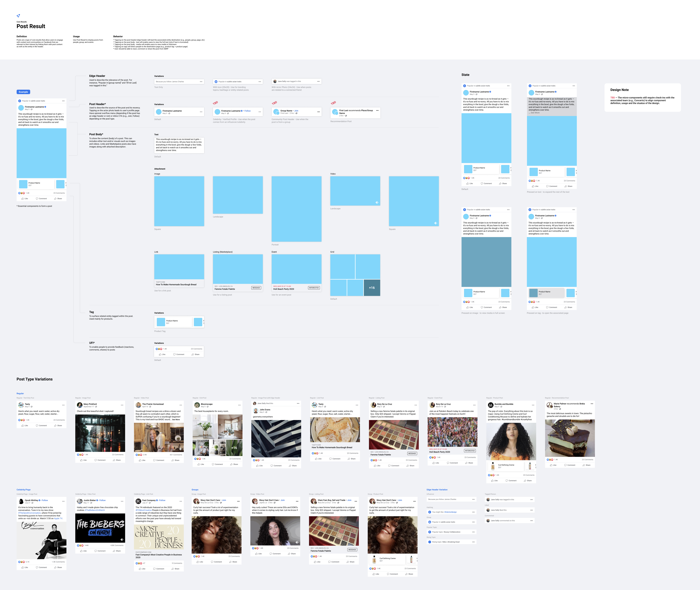Open three-dot menu on Justin Bieber post
Image resolution: width=700 pixels, height=590 pixels.
click(x=122, y=501)
